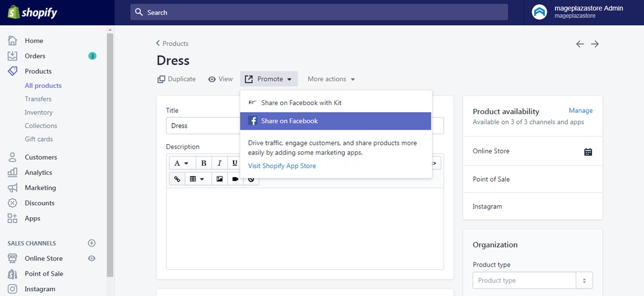
Task: Choose Share on Facebook
Action: [x=336, y=121]
